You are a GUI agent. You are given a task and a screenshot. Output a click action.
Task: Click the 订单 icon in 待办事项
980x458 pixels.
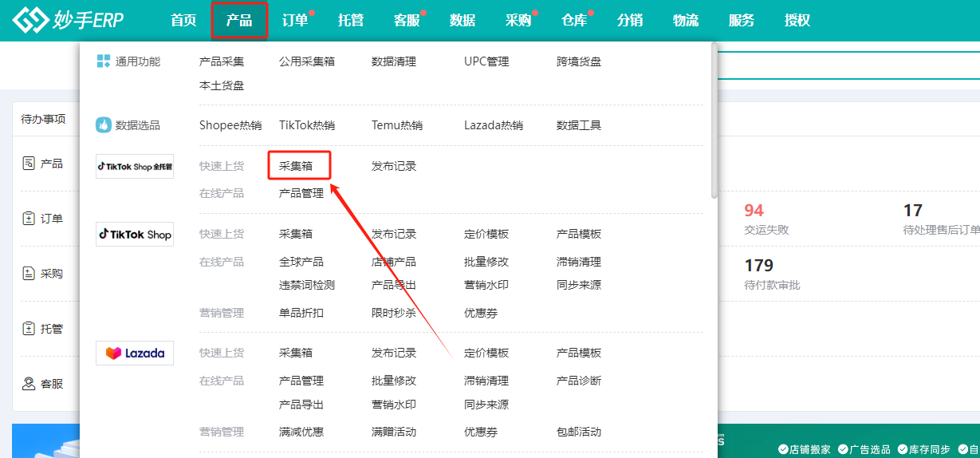pos(28,218)
